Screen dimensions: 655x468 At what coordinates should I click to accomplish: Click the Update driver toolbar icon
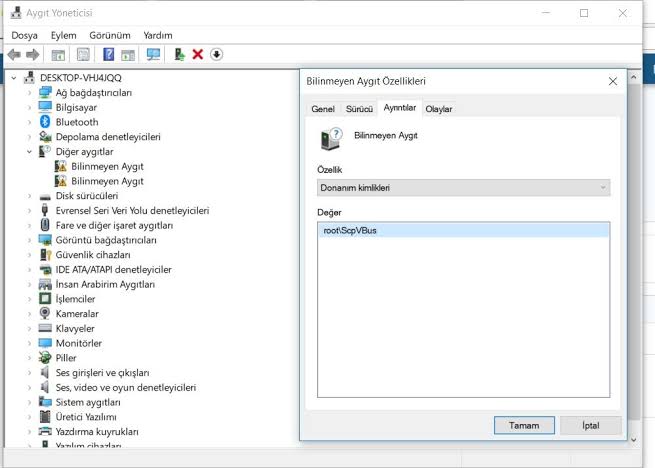click(180, 54)
